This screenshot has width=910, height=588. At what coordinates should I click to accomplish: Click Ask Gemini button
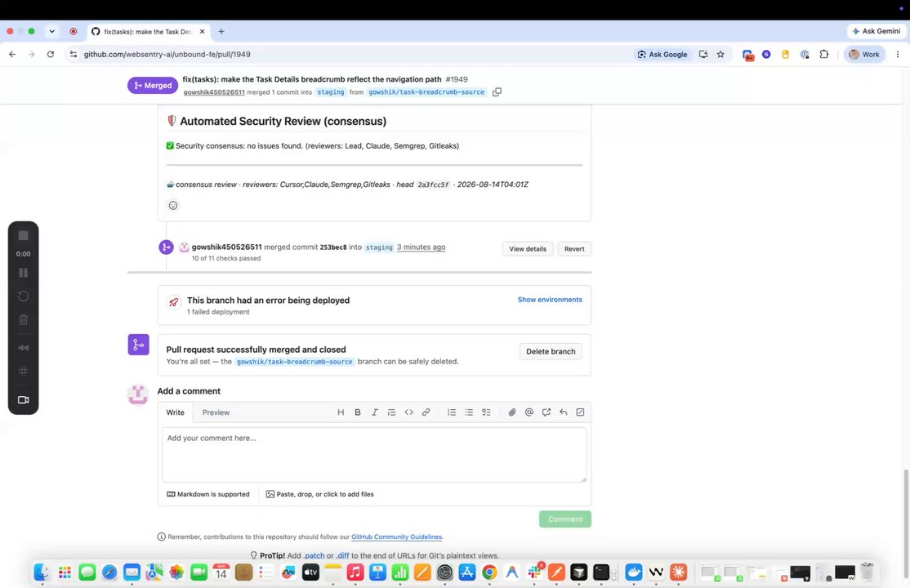click(x=876, y=31)
